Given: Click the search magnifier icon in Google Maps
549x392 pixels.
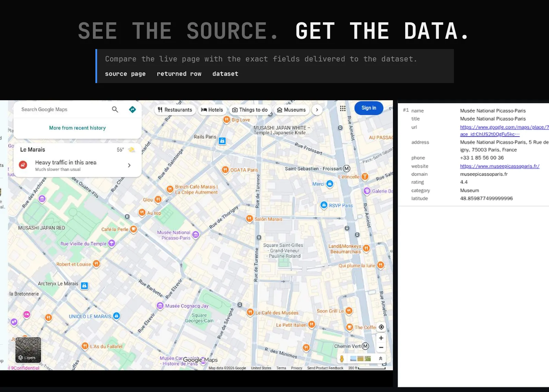Looking at the screenshot, I should pyautogui.click(x=115, y=109).
